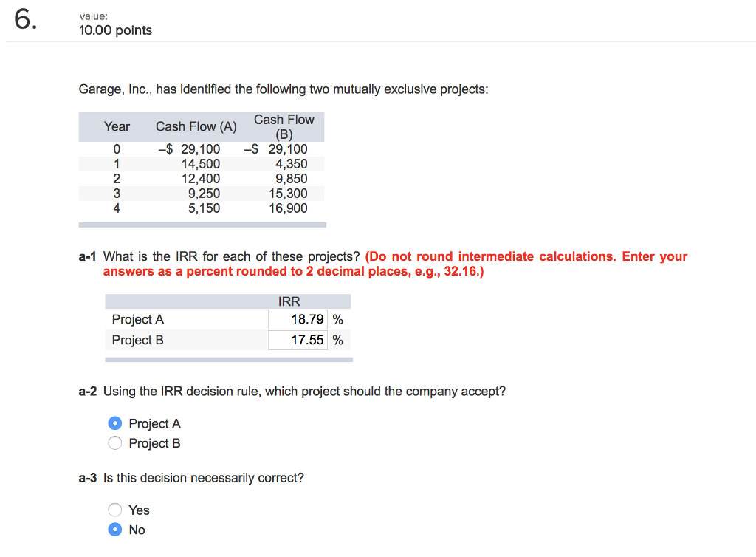Viewport: 756px width, 557px height.
Task: Click the Cash Flow (B) column header
Action: (x=284, y=126)
